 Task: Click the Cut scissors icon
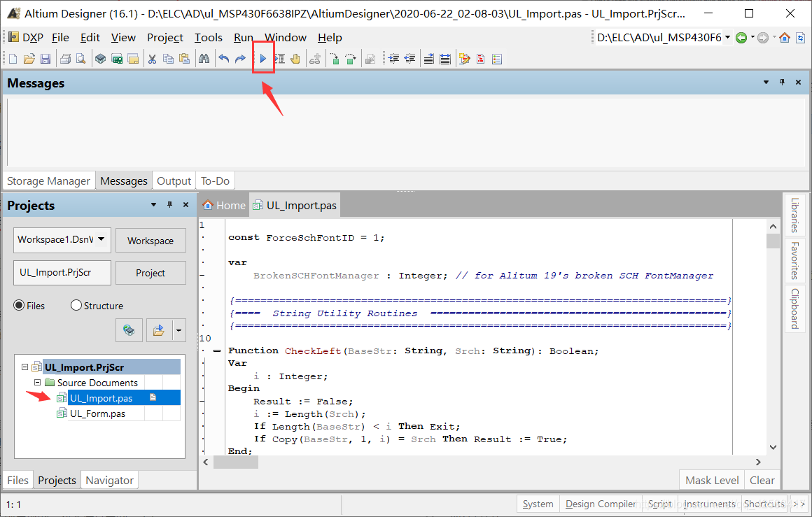tap(152, 59)
